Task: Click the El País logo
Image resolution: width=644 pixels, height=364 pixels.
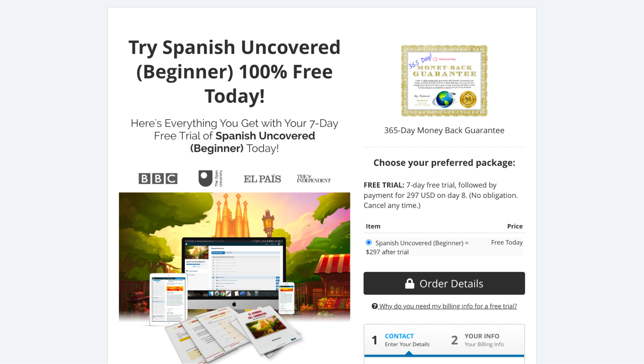Action: pos(262,179)
